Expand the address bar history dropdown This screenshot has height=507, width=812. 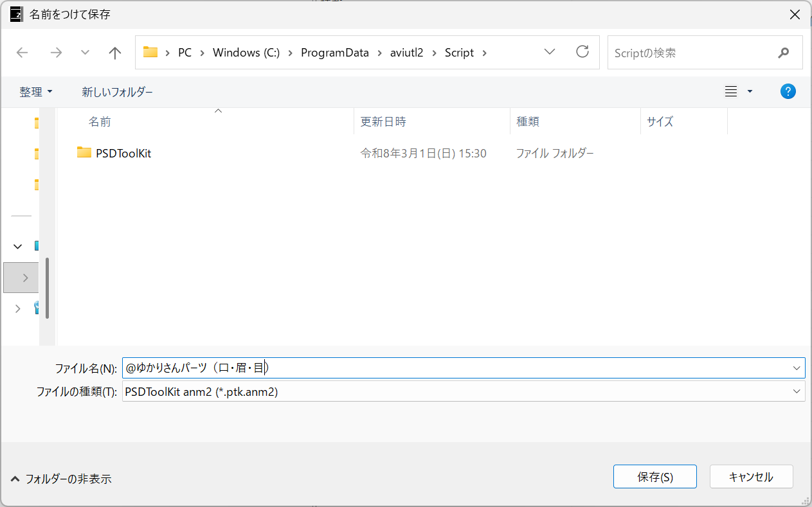pyautogui.click(x=550, y=52)
